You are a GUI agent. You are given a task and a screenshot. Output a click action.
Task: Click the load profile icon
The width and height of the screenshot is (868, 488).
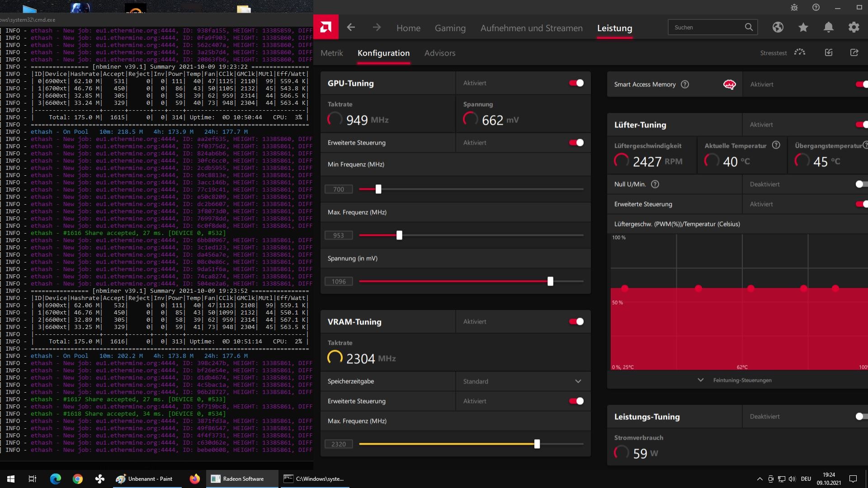coord(829,52)
